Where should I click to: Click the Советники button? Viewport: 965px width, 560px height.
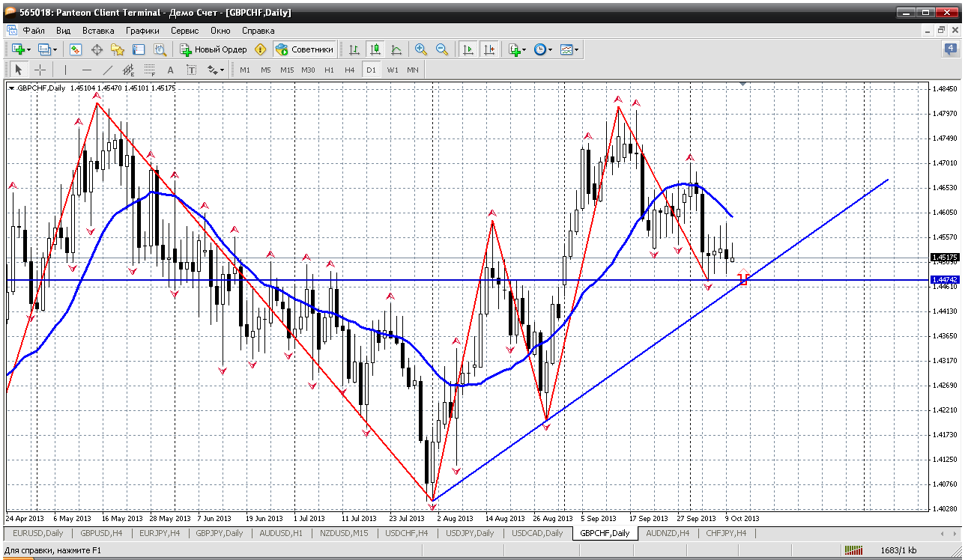click(x=304, y=49)
